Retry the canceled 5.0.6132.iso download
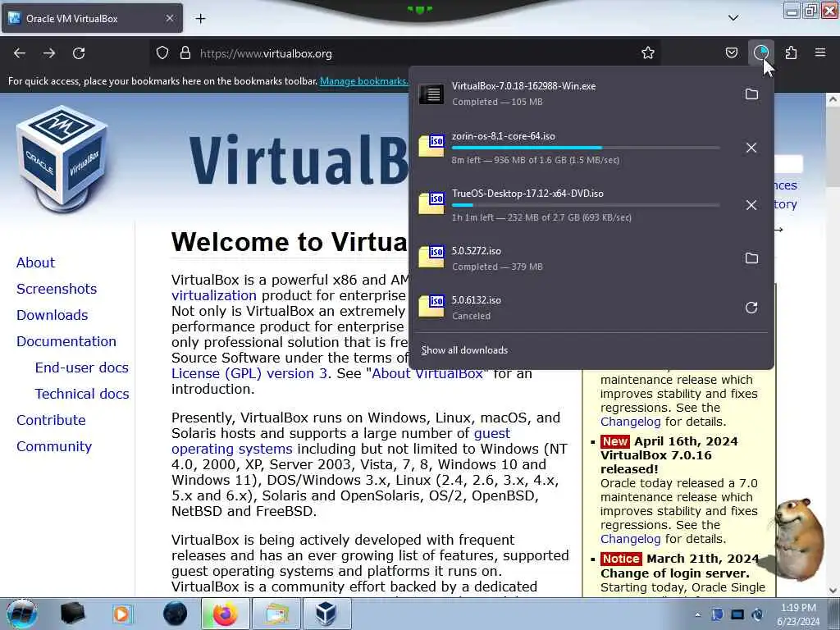This screenshot has height=630, width=840. click(x=751, y=308)
